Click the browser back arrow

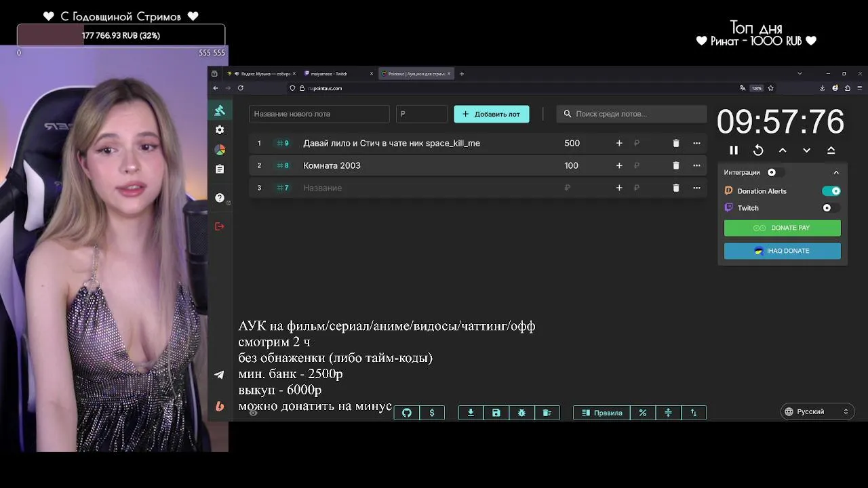pyautogui.click(x=216, y=88)
